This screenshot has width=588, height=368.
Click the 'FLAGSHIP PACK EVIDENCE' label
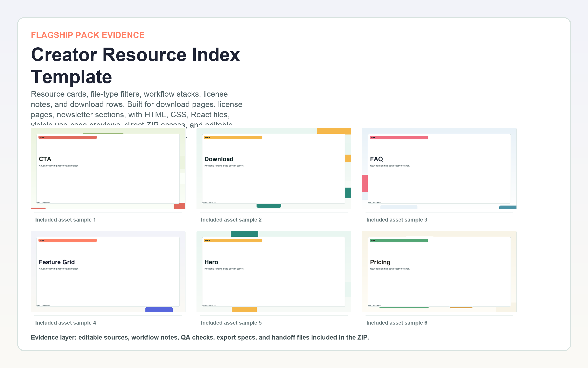click(x=88, y=35)
